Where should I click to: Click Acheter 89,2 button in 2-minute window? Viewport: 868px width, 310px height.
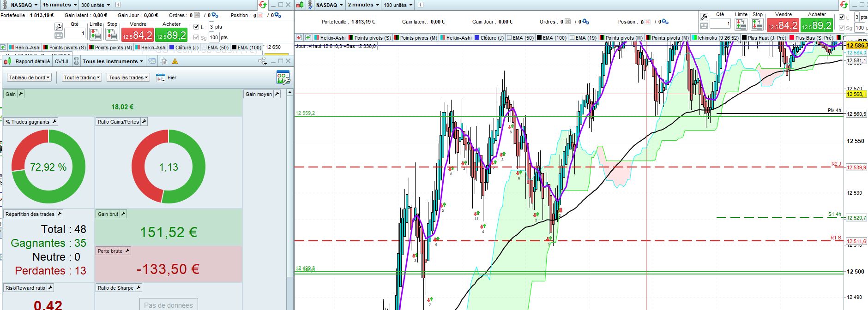(816, 25)
